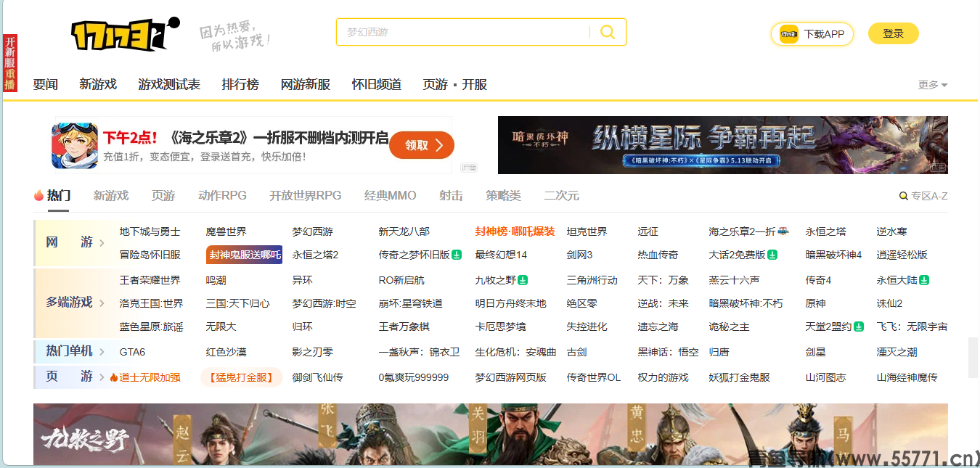Viewport: 980px width, 468px height.
Task: Switch to the 经典MMO tab
Action: [391, 196]
